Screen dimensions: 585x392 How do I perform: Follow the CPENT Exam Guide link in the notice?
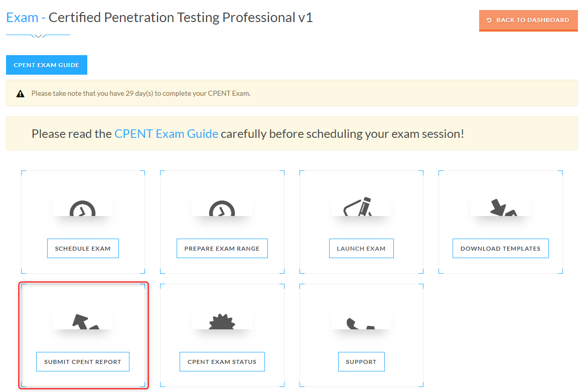166,134
